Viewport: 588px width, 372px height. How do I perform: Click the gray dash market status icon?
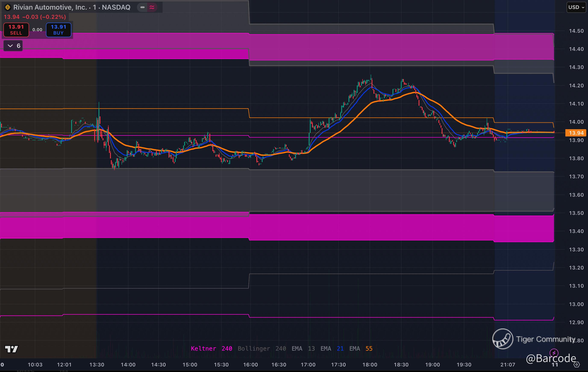[142, 7]
